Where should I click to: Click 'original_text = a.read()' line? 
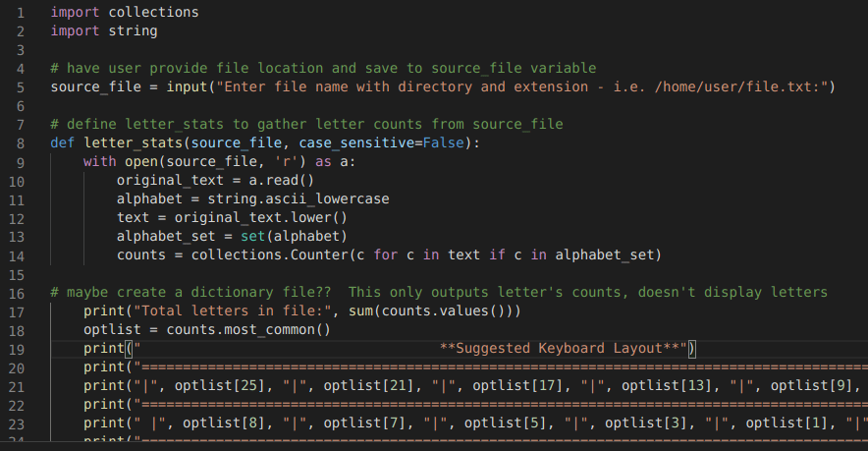click(x=214, y=180)
